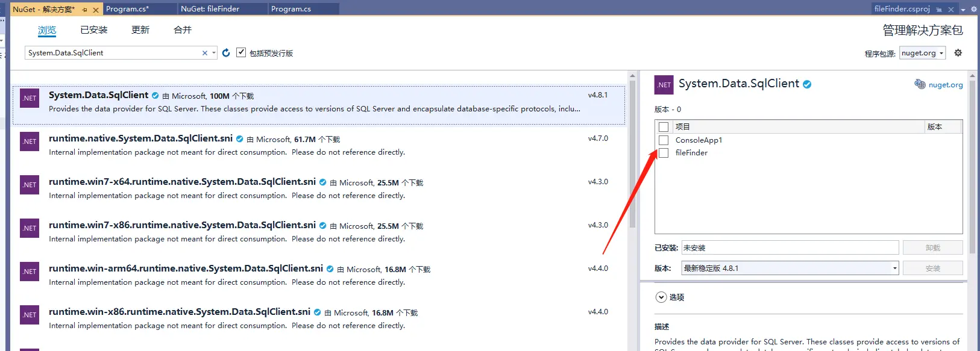This screenshot has height=351, width=980.
Task: Click the 已安装 未安装 field
Action: point(790,248)
